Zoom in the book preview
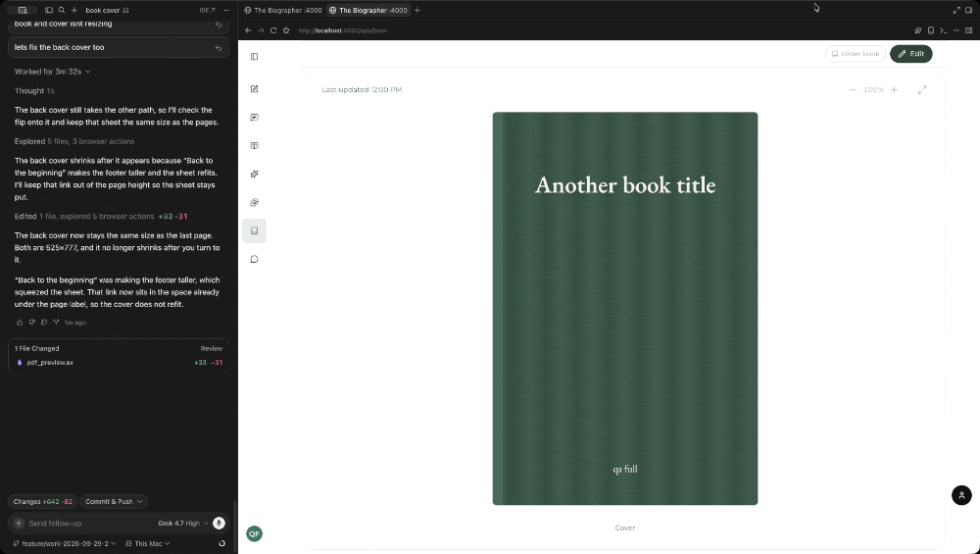The image size is (980, 554). point(895,90)
